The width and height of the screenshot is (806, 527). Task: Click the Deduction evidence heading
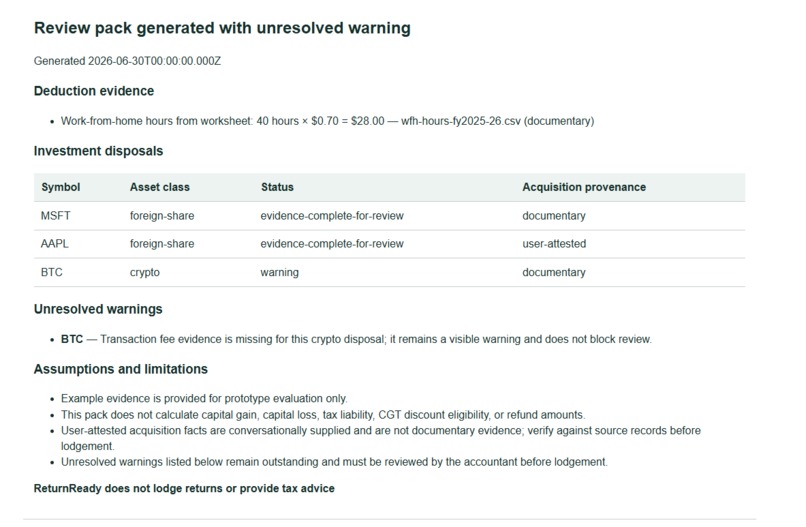[94, 91]
